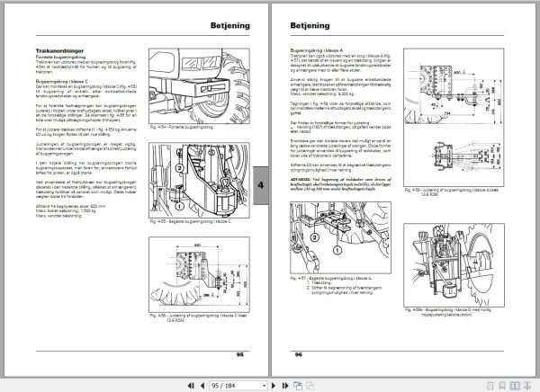The width and height of the screenshot is (540, 392).
Task: Click the left page Betjening header
Action: click(230, 25)
